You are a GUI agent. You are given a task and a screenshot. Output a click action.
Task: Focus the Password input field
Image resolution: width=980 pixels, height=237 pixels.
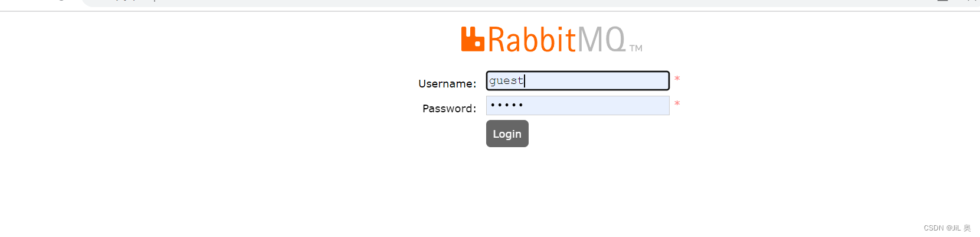click(x=578, y=105)
